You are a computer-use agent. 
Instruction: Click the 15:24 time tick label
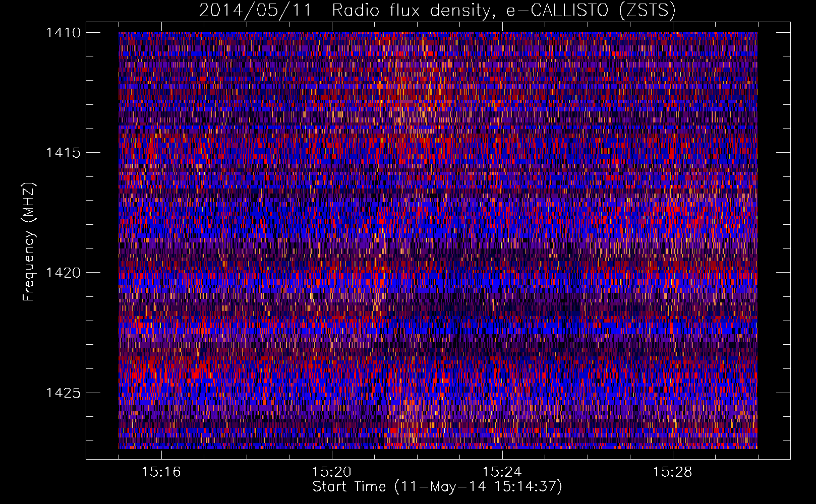click(x=502, y=472)
